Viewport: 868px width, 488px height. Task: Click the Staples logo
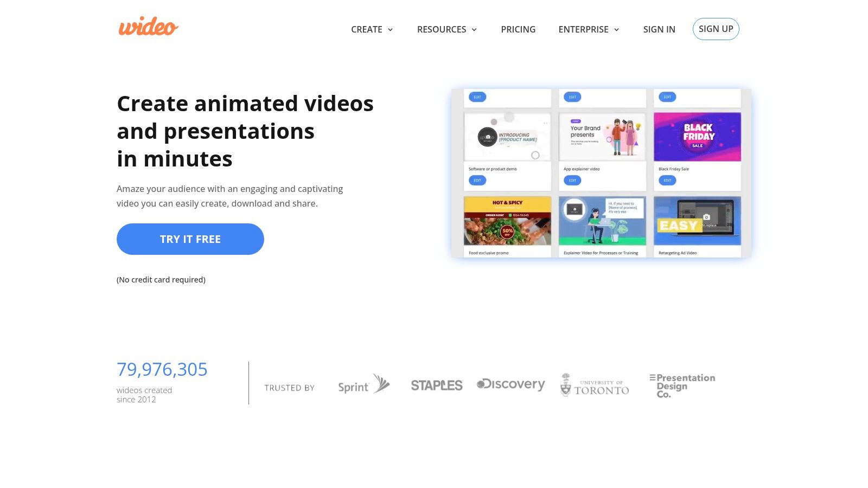(x=437, y=385)
